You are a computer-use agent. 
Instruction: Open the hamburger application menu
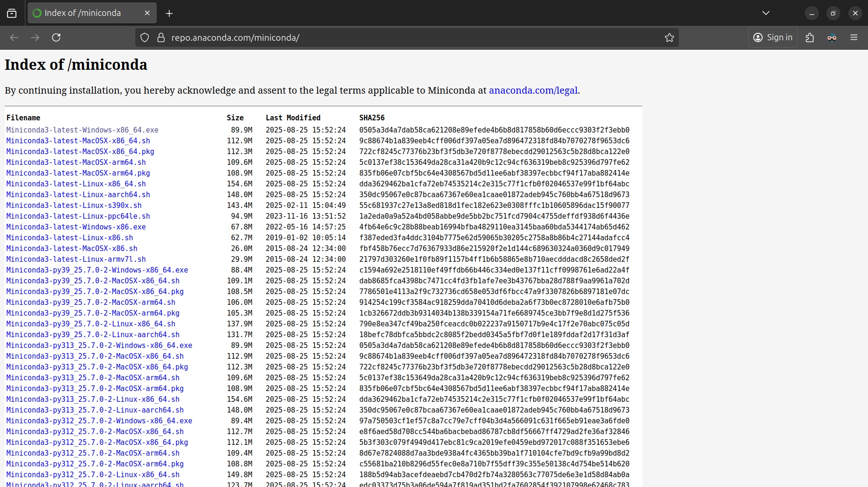tap(854, 37)
